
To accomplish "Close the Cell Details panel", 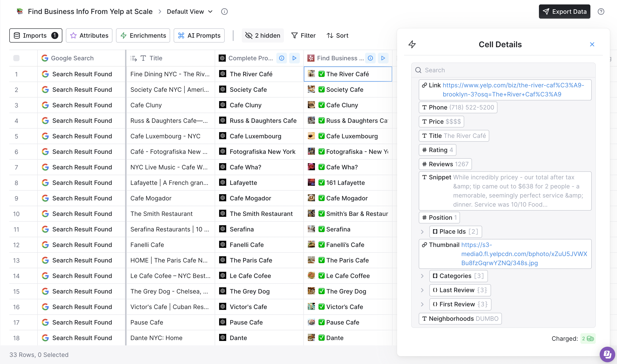I will point(592,44).
